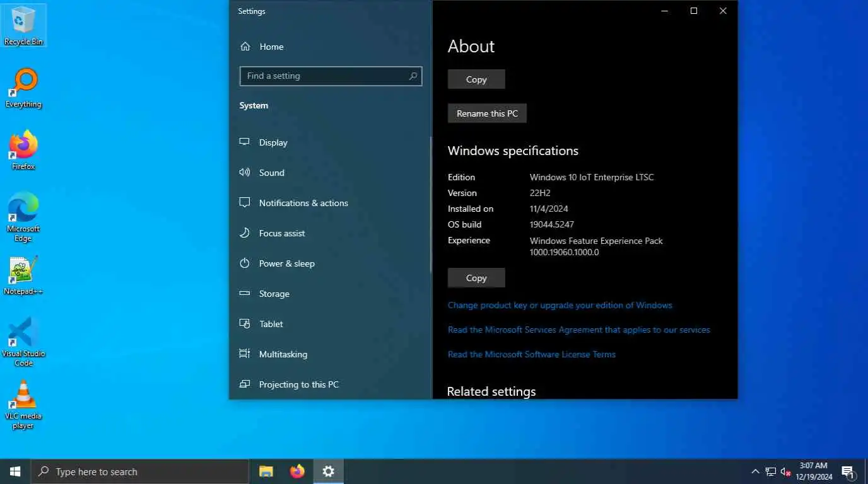This screenshot has height=484, width=868.
Task: Maximize the Settings window
Action: coord(694,11)
